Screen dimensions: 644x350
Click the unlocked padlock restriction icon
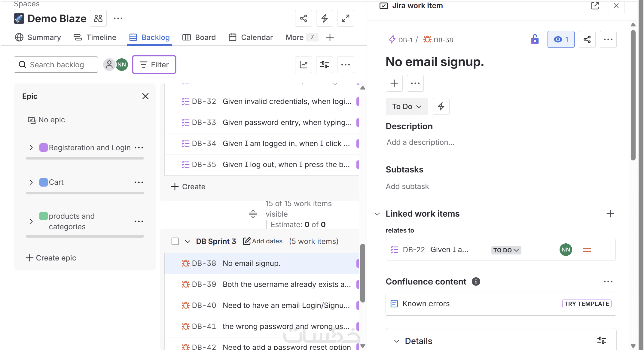(535, 39)
